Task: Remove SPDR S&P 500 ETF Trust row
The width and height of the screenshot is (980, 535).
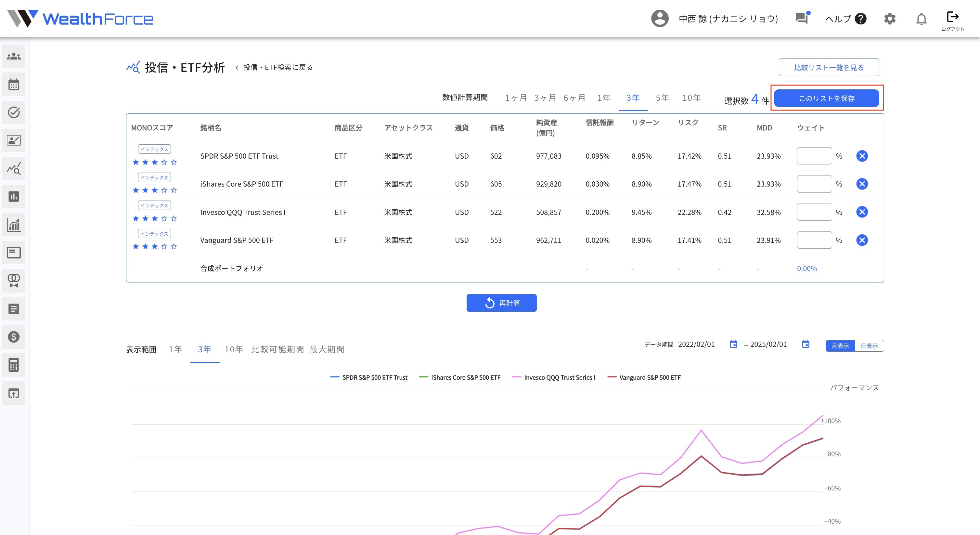Action: [862, 156]
